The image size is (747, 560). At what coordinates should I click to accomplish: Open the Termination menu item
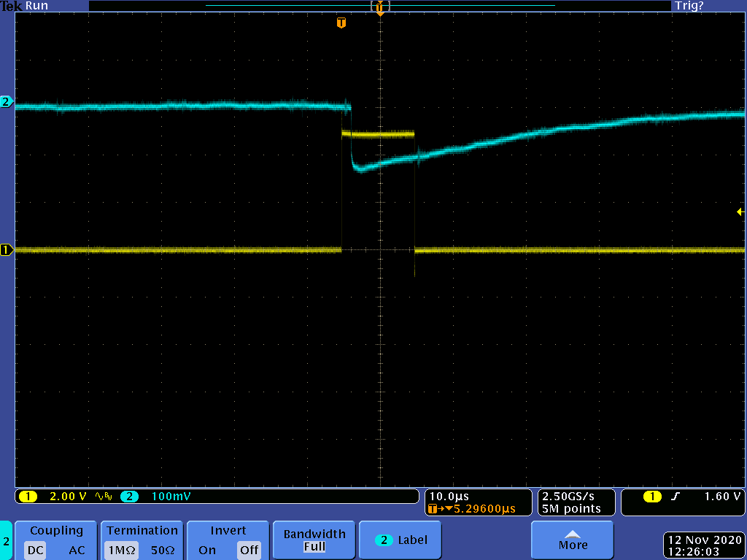tap(142, 531)
